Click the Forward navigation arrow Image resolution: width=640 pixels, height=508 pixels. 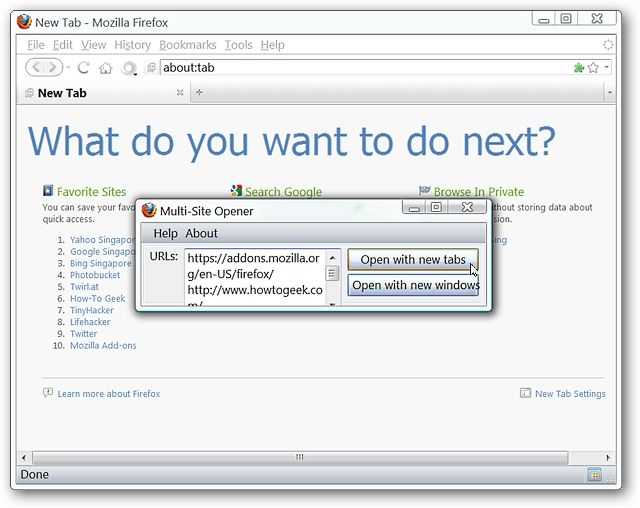click(53, 67)
